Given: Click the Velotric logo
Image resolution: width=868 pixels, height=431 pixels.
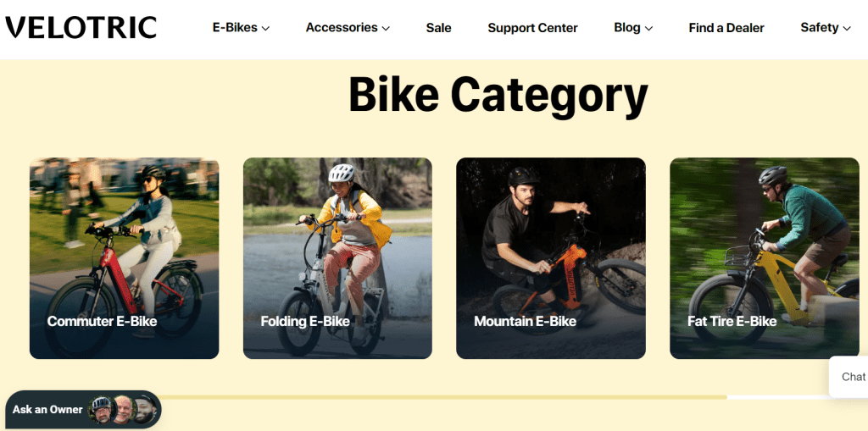Looking at the screenshot, I should 81,27.
